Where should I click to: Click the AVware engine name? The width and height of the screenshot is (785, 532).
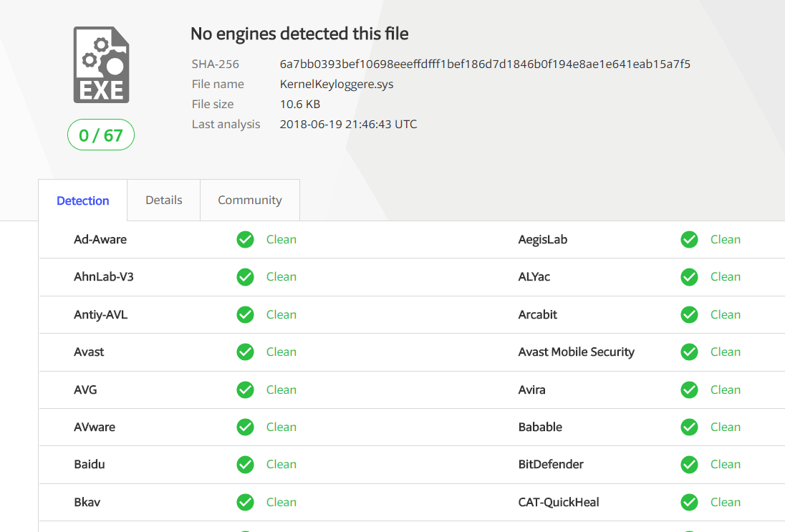coord(95,427)
